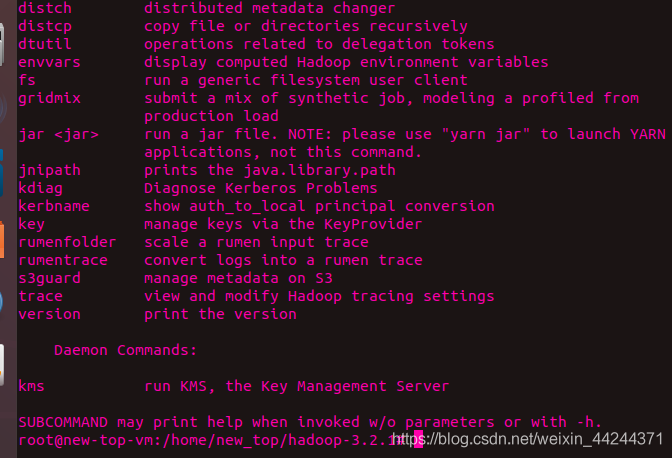This screenshot has width=672, height=458.
Task: Click the "jar <jar>" command entry
Action: click(59, 135)
